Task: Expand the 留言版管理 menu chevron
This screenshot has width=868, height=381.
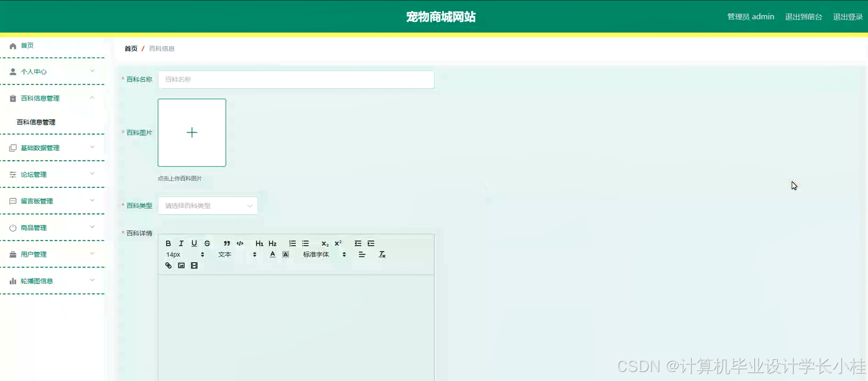Action: (92, 201)
